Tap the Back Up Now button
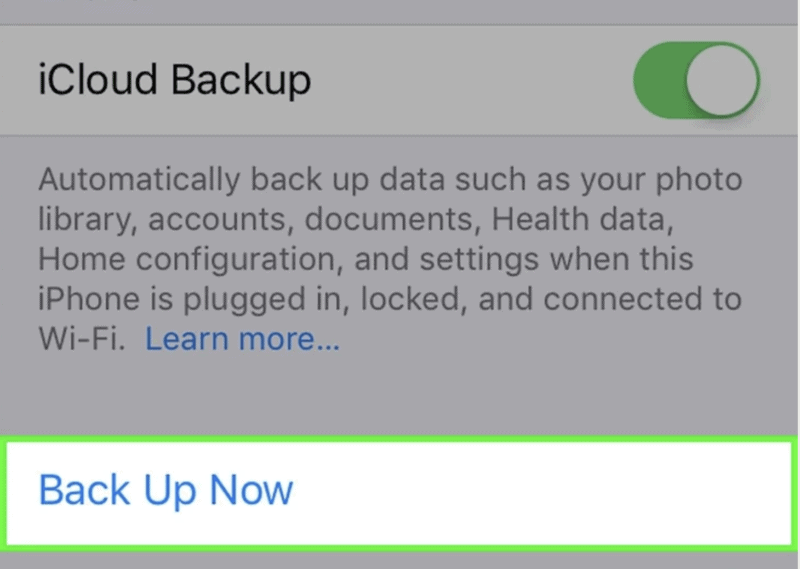Viewport: 800px width, 569px height. (166, 490)
